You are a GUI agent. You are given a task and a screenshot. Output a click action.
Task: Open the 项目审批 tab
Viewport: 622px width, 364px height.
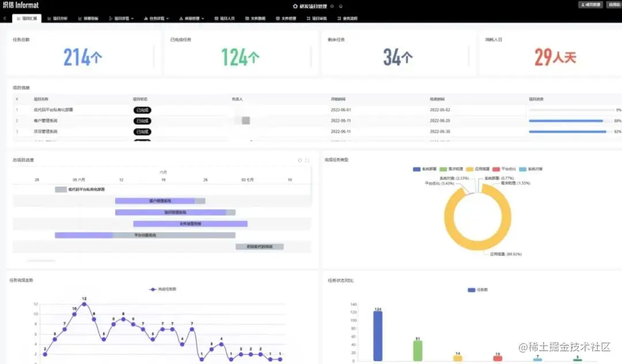coord(317,18)
